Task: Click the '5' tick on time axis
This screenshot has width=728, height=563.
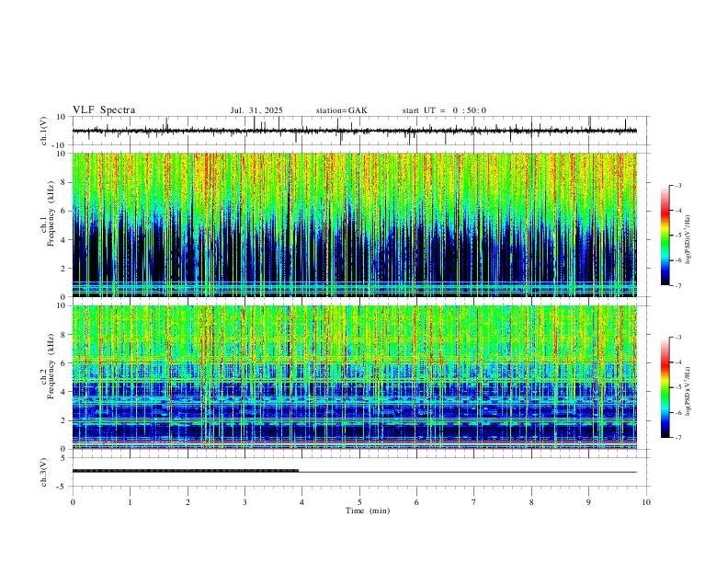Action: (x=359, y=502)
